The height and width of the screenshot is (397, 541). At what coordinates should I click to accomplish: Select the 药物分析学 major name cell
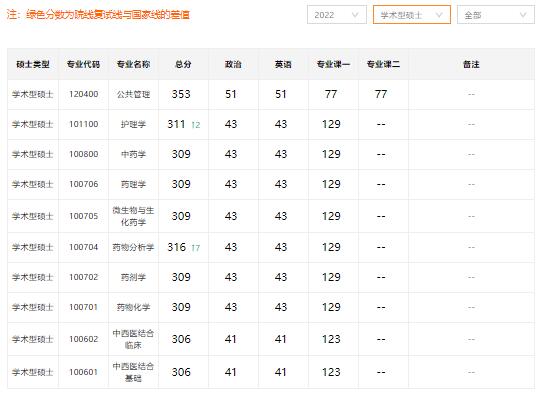134,247
